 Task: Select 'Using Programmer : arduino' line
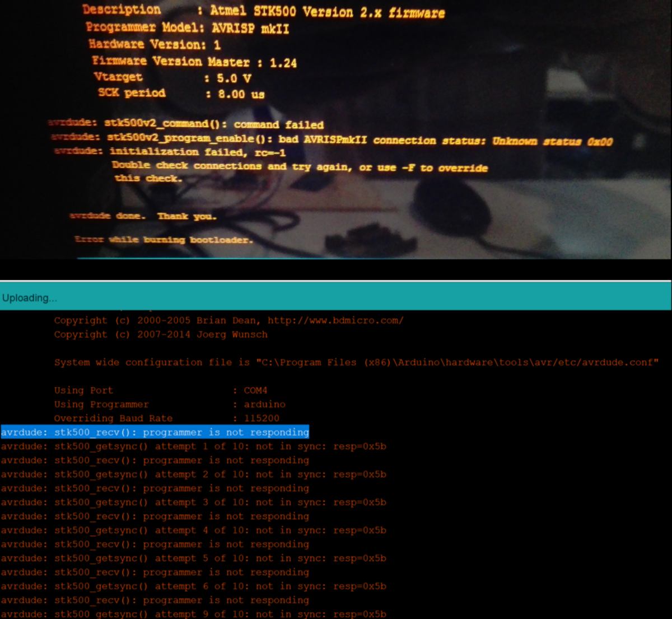(170, 404)
